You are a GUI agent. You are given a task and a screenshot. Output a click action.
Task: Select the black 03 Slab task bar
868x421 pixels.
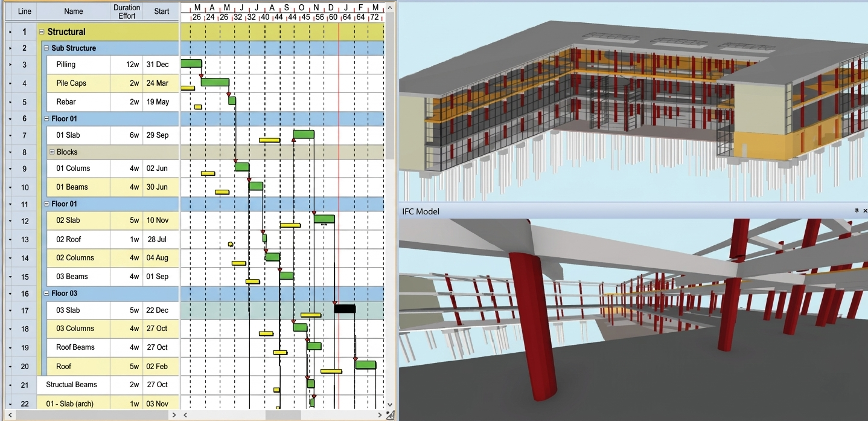pyautogui.click(x=345, y=309)
